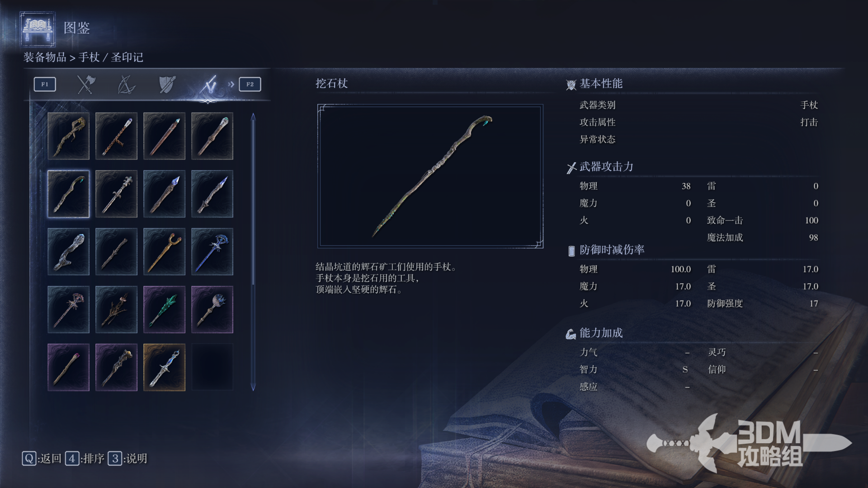Select the twisted golden staff thumbnail in first row

click(69, 136)
